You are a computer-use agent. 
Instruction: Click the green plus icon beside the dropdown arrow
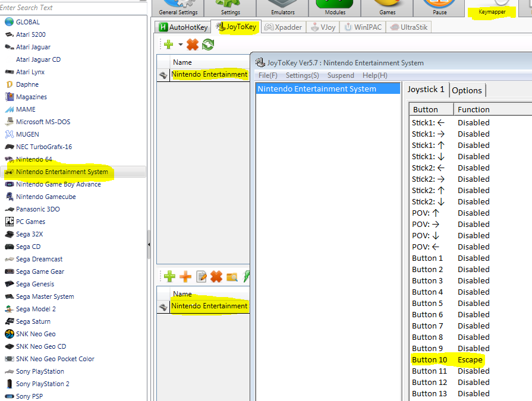pos(168,45)
